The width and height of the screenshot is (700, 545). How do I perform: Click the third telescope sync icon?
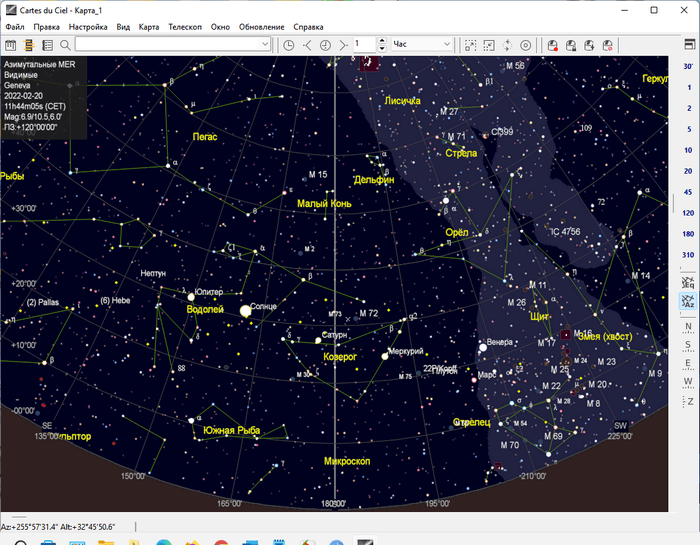click(x=589, y=45)
